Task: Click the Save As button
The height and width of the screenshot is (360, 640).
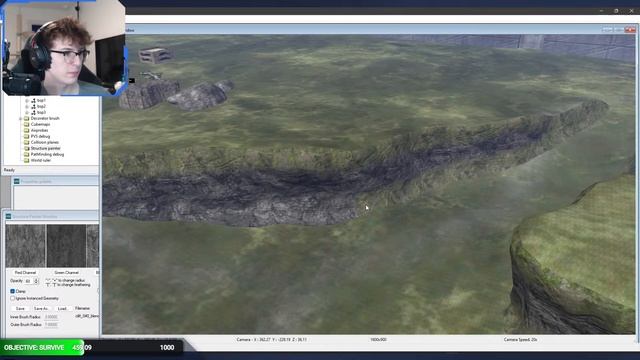Action: (x=41, y=309)
